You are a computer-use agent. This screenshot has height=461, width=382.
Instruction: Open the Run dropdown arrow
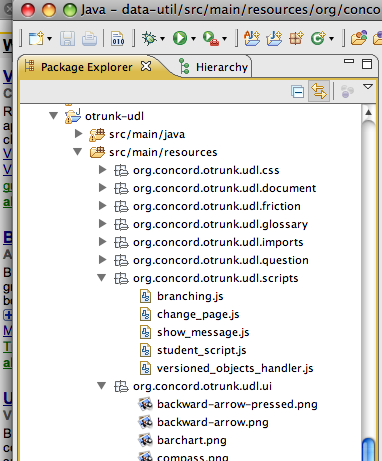193,39
